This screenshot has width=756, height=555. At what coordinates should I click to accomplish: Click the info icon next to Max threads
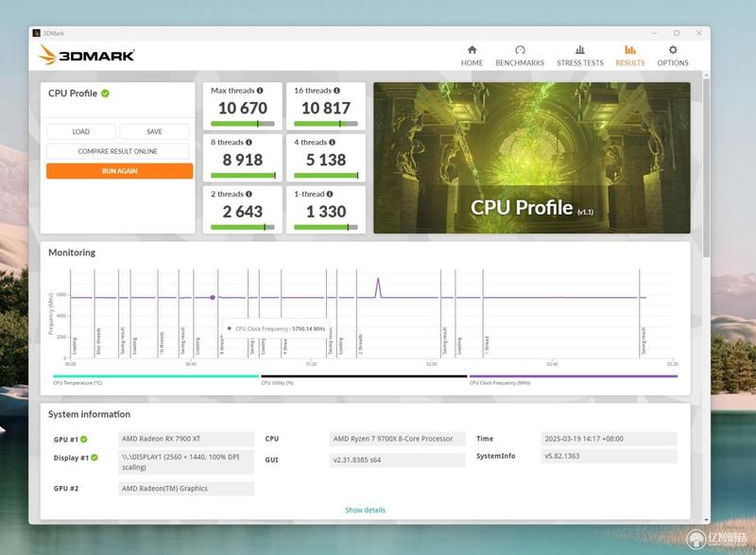pyautogui.click(x=260, y=90)
